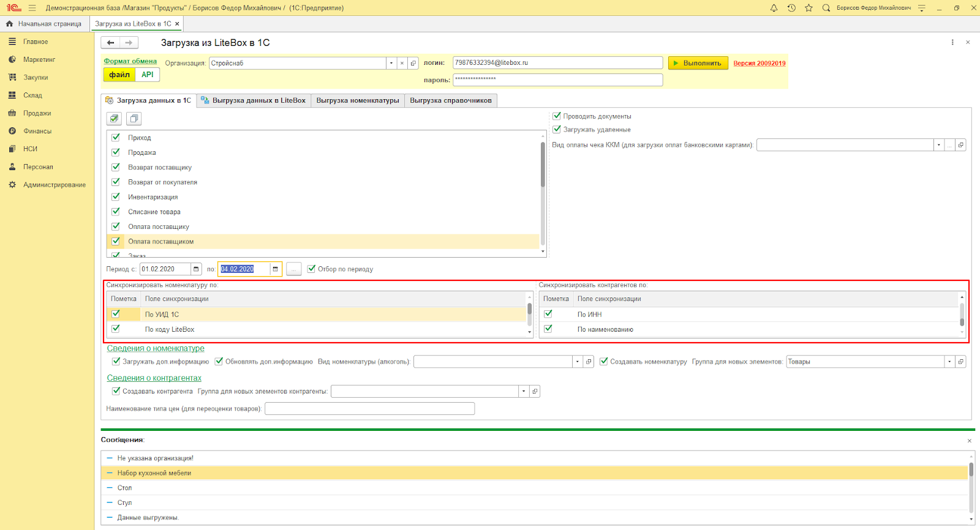
Task: Toggle Отбор по периоду checkbox
Action: click(x=312, y=269)
